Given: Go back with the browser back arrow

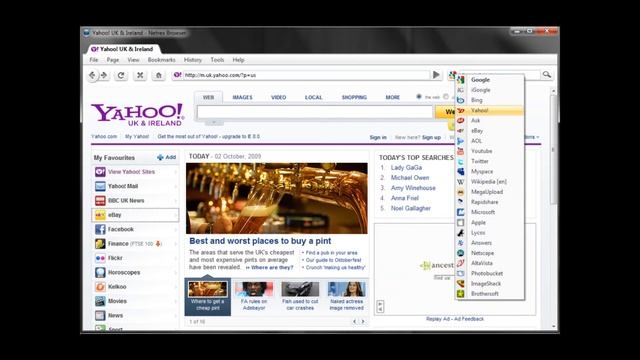Looking at the screenshot, I should 92,75.
